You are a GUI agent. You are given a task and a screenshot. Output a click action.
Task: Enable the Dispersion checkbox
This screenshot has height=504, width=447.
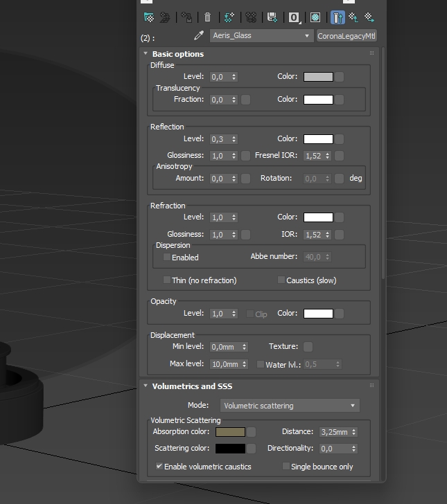(167, 257)
